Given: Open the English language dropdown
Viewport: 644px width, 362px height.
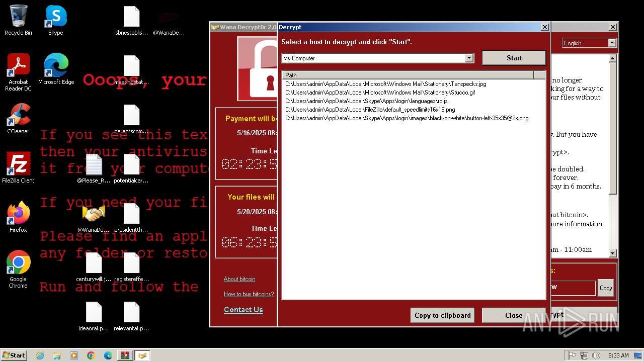Looking at the screenshot, I should click(612, 43).
